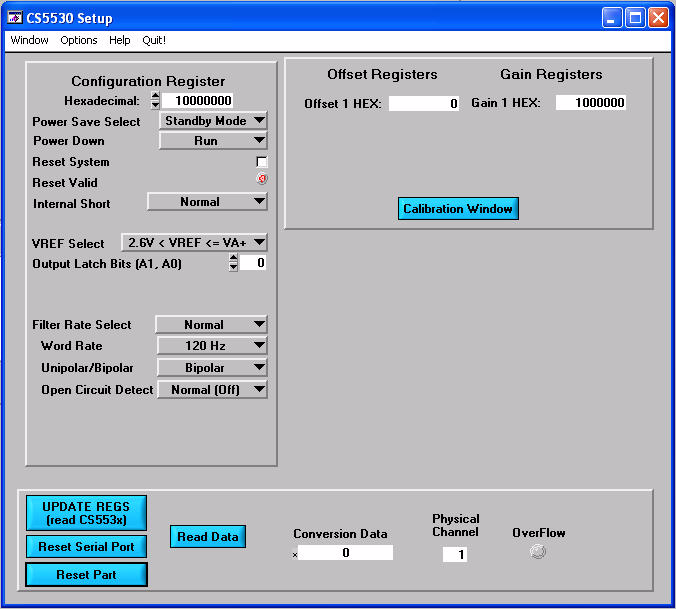Viewport: 676px width, 609px height.
Task: Open the Power Down dropdown showing Run
Action: click(x=213, y=141)
